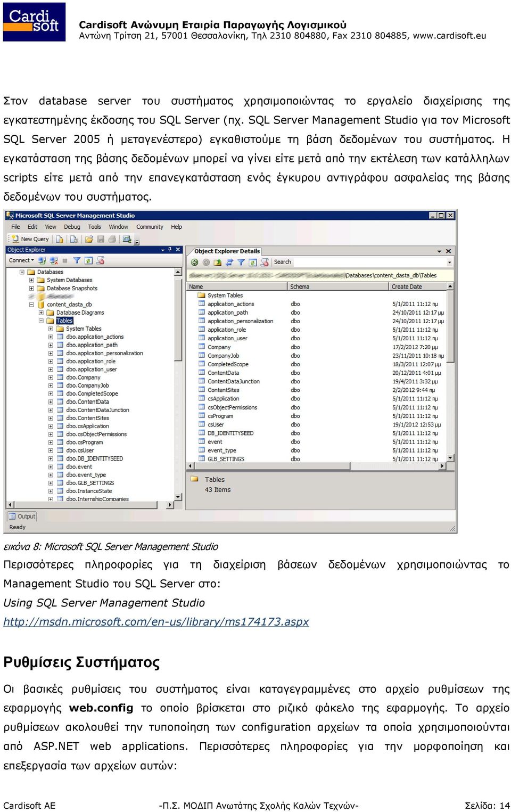
Task: Click the Activity Monitor toolbar icon
Action: click(x=127, y=239)
